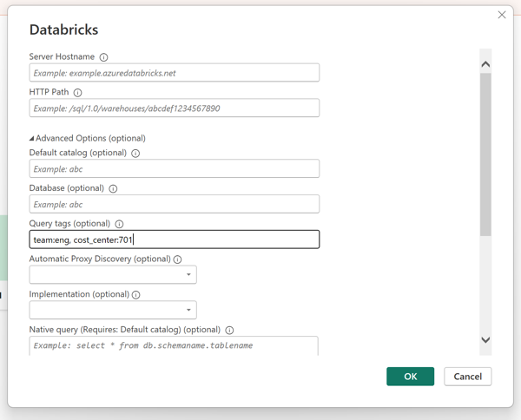Click the Database input field
The image size is (521, 420).
[174, 205]
